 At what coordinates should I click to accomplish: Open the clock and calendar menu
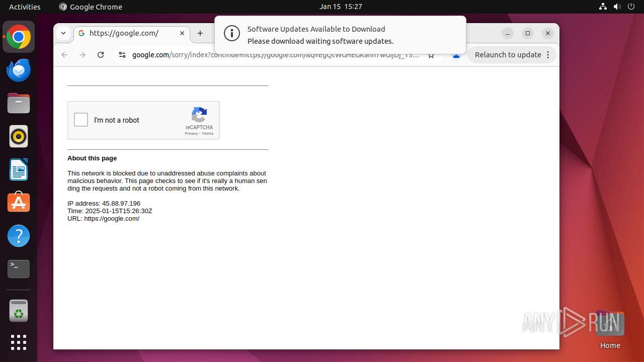[341, 7]
